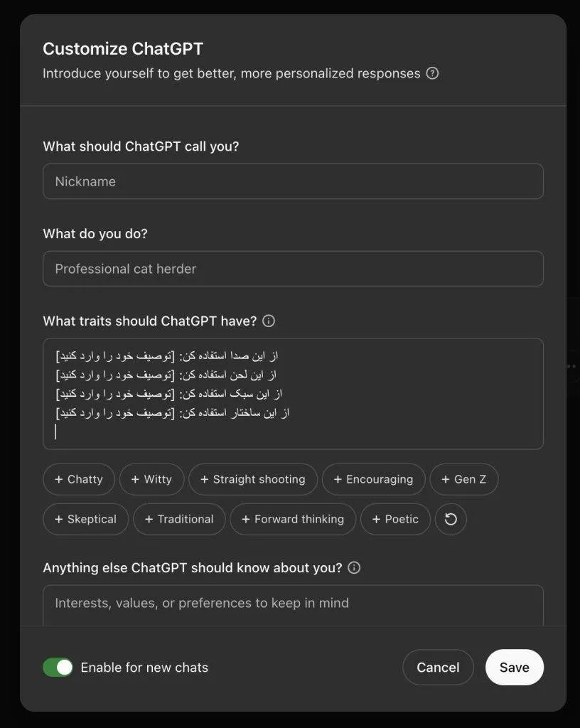580x728 pixels.
Task: Save the customization settings
Action: coord(514,667)
